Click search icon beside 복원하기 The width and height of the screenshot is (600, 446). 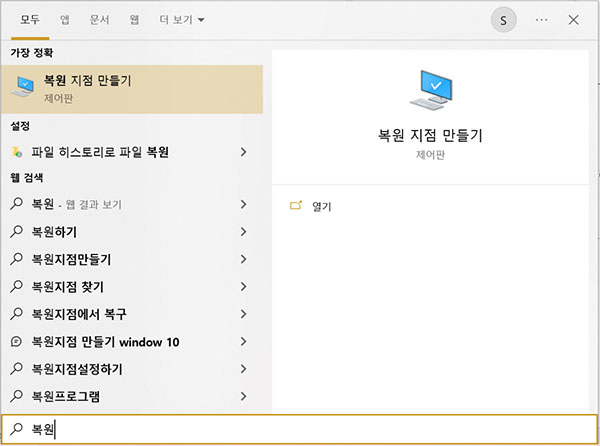pyautogui.click(x=16, y=231)
